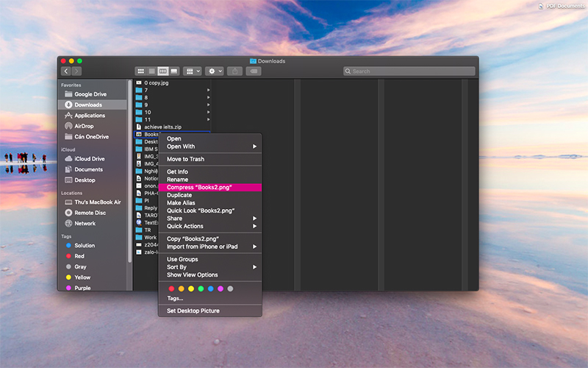Switch to list view in toolbar
Screen dimensions: 588x368
point(151,71)
